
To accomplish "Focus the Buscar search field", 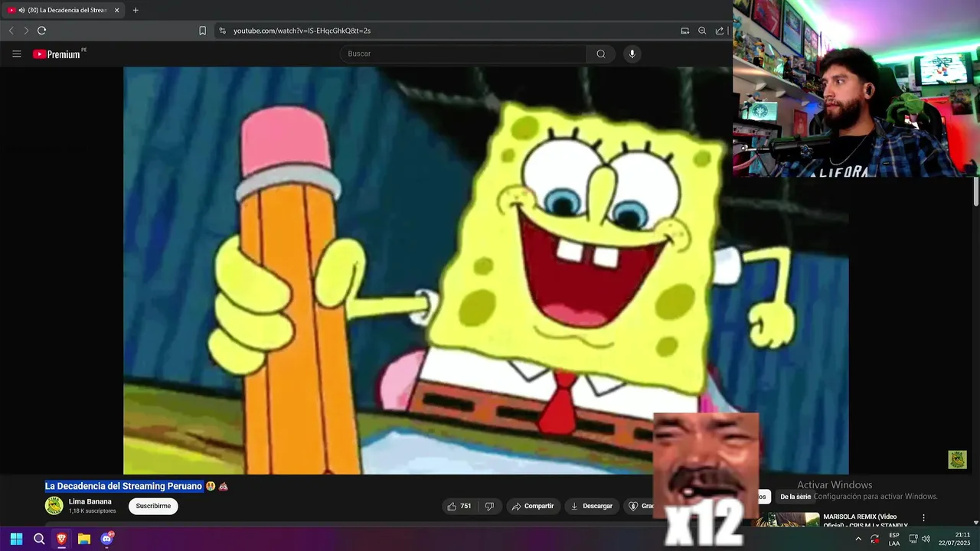I will pos(463,54).
